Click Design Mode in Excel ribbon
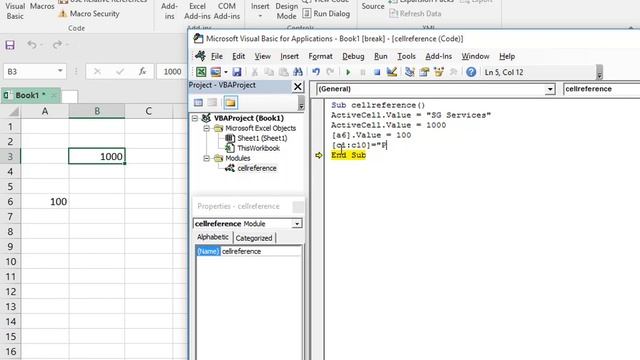Image resolution: width=640 pixels, height=360 pixels. 286,11
